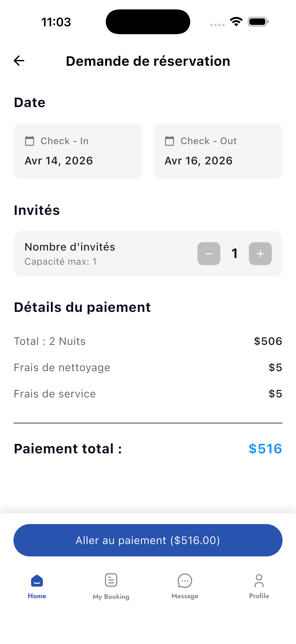Select the Avr 14, 2026 date
The image size is (296, 644).
click(x=59, y=161)
